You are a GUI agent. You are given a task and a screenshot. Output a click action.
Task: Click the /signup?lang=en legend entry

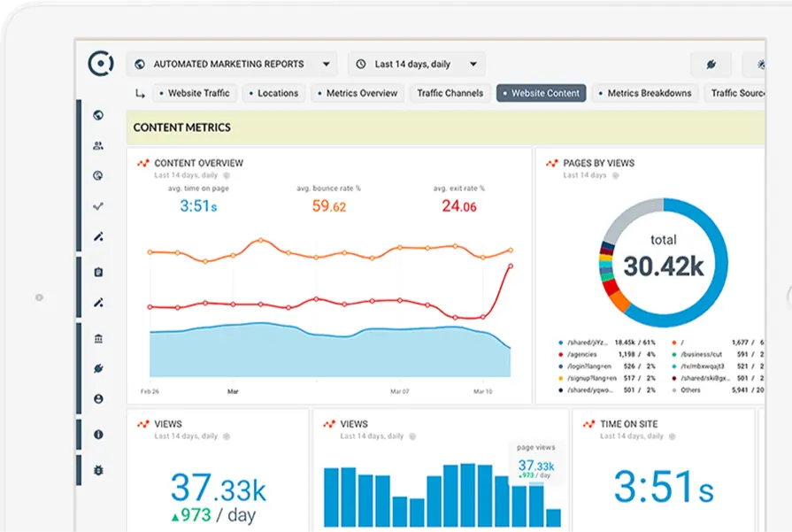[x=607, y=378]
